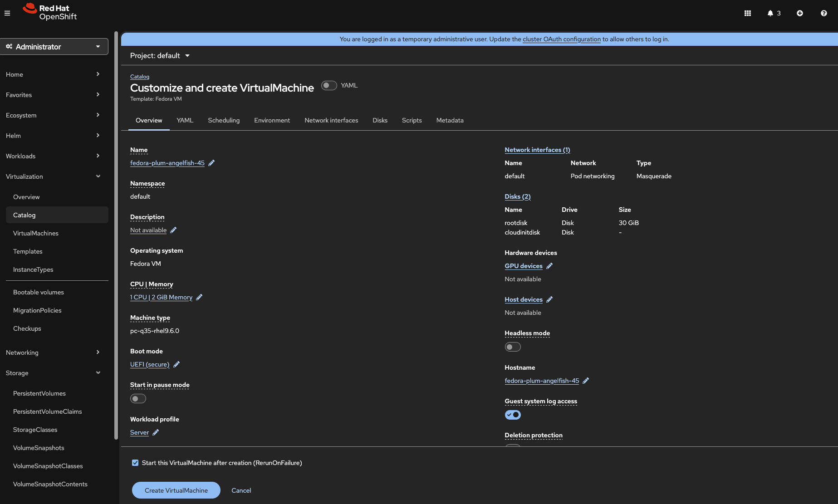Expand the Networking navigation section
The image size is (838, 504).
[53, 352]
